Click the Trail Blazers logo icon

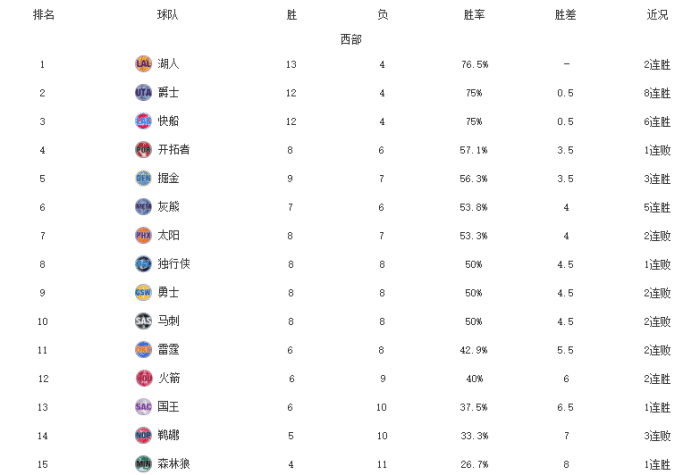point(143,150)
